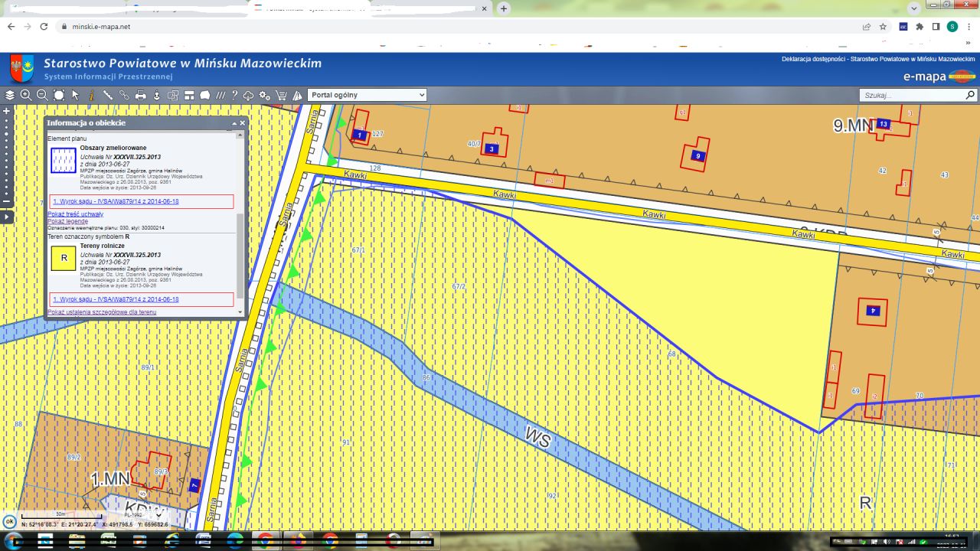Choose the distance measure ruler tool

coord(108,96)
